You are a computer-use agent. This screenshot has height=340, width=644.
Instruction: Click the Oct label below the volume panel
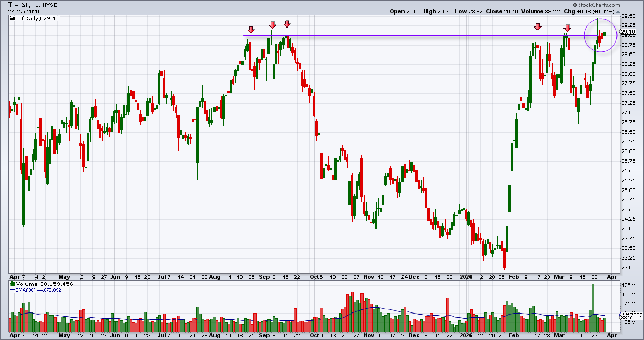click(313, 336)
